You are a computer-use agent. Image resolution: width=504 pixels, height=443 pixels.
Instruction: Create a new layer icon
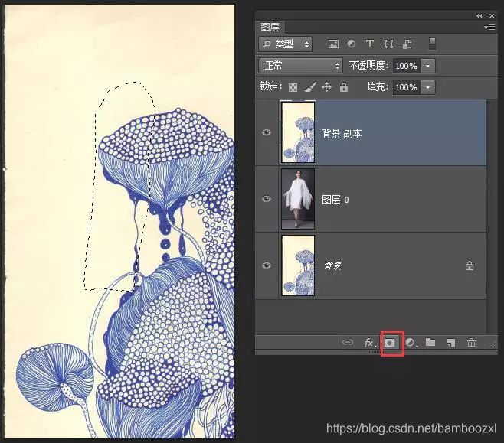point(450,343)
